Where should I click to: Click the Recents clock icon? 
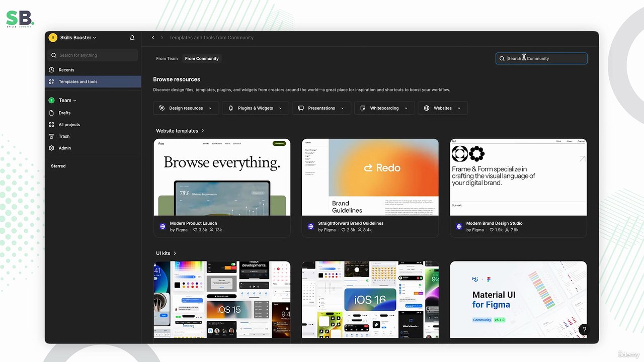pos(51,70)
